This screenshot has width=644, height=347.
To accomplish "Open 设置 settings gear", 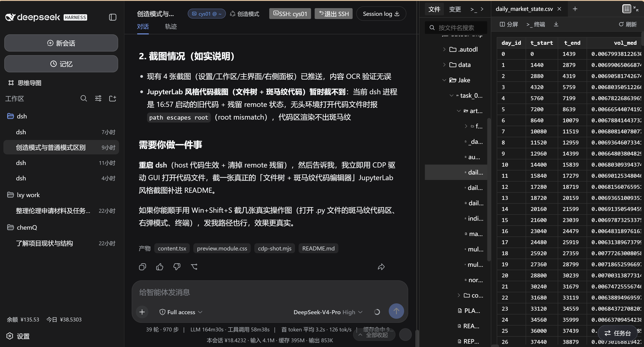I will click(x=18, y=336).
